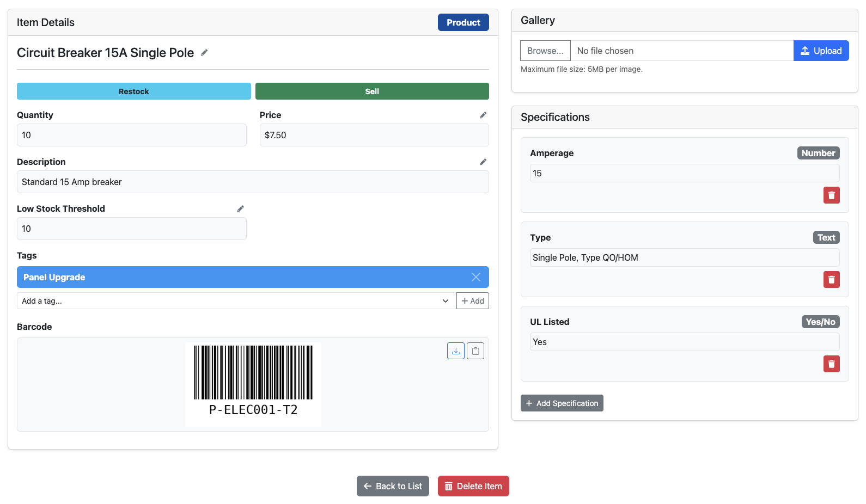Click the Price edit pencil icon
This screenshot has height=504, width=866.
coord(483,115)
